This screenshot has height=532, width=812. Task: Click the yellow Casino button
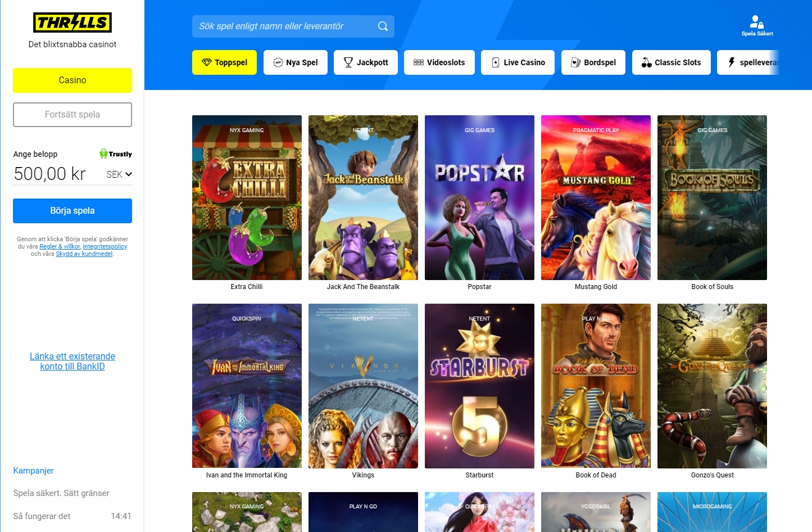[x=72, y=80]
